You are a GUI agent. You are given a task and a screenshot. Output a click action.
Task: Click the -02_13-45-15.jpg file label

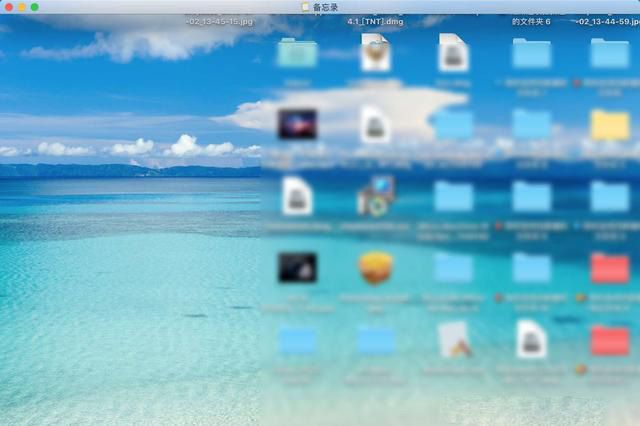tap(219, 22)
